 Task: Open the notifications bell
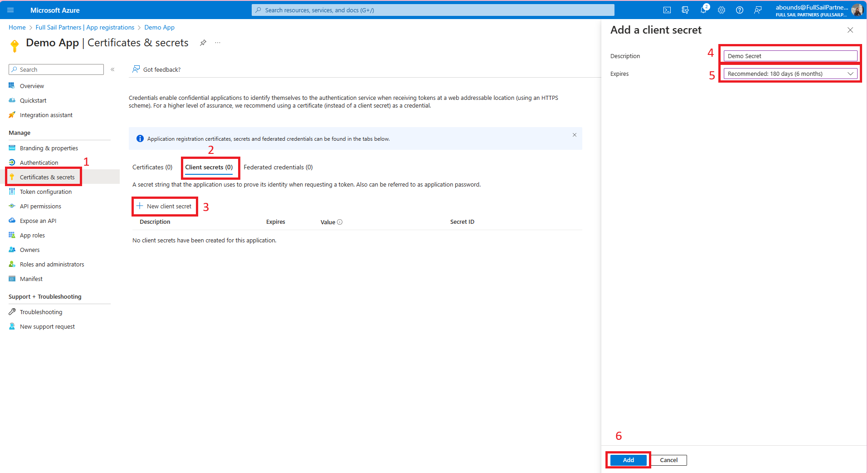(x=703, y=10)
